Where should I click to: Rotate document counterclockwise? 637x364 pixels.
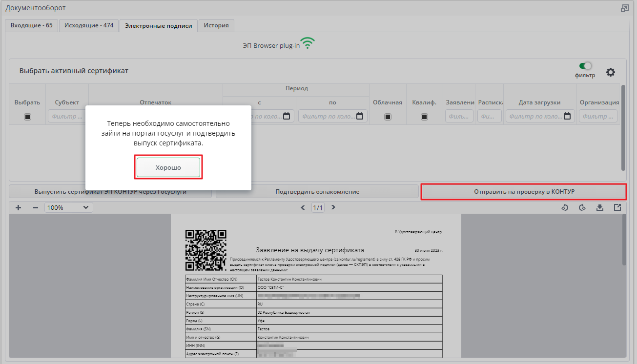tap(565, 207)
